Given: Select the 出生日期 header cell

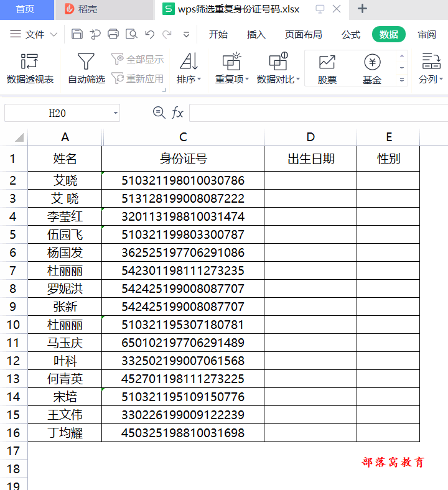Looking at the screenshot, I should (310, 159).
